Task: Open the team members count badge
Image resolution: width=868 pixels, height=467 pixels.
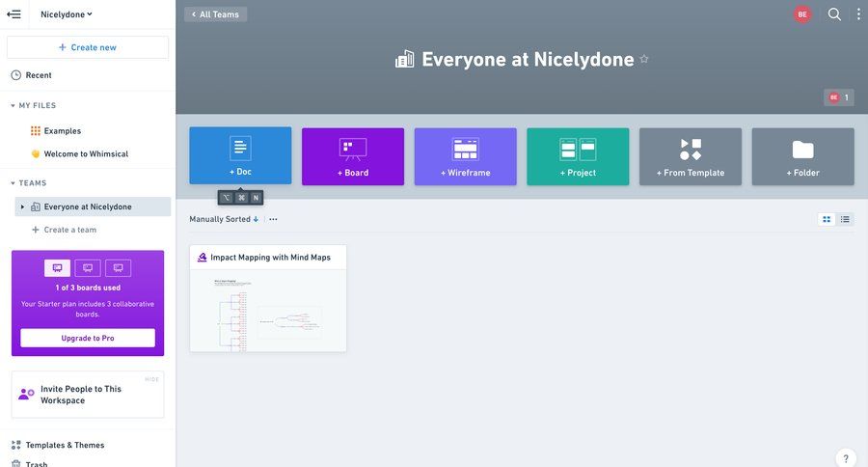Action: tap(839, 97)
